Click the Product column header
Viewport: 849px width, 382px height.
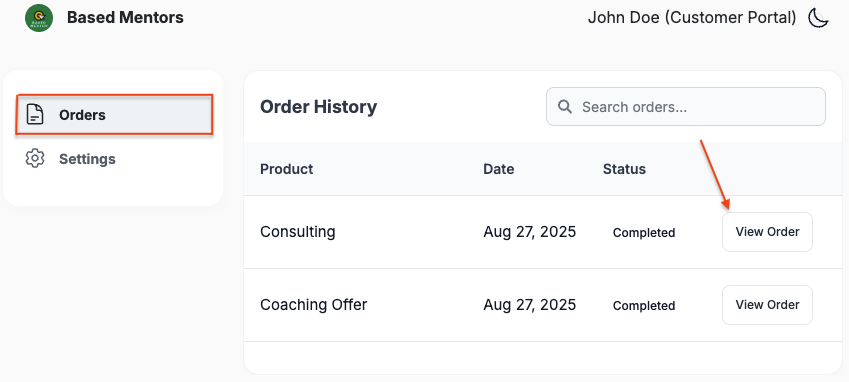point(286,169)
